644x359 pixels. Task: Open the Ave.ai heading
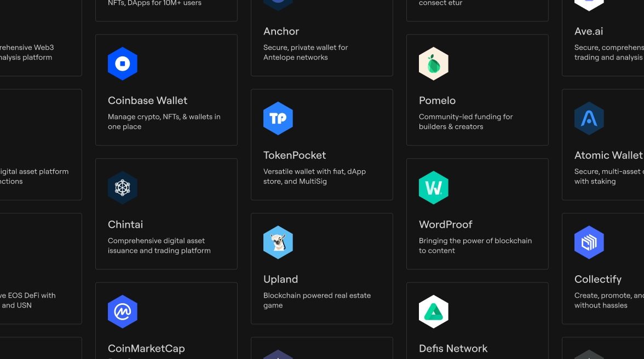point(589,31)
